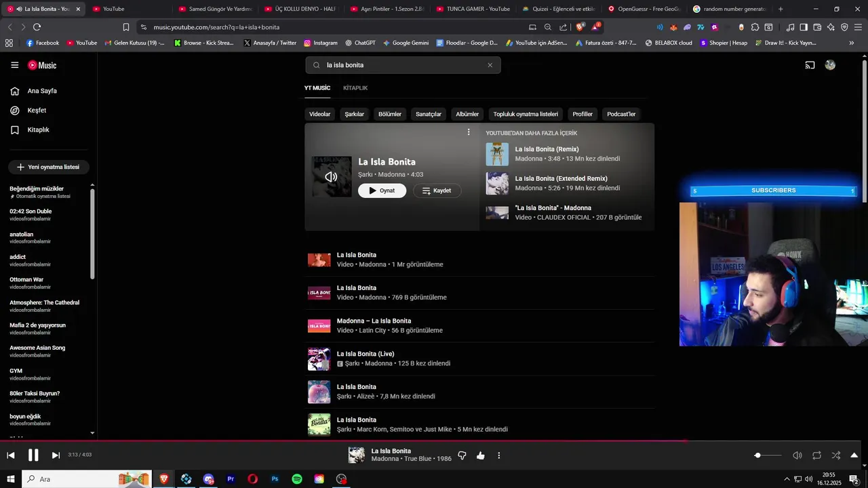Create Yeni oynatma listesi
The image size is (868, 488).
pyautogui.click(x=48, y=167)
